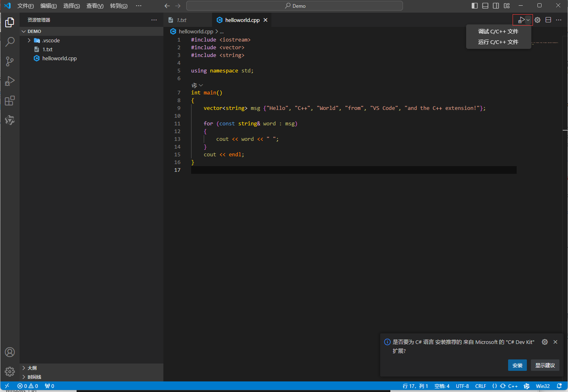Select language mode C++ in status bar
Screen dimensions: 568x392
[x=513, y=386]
